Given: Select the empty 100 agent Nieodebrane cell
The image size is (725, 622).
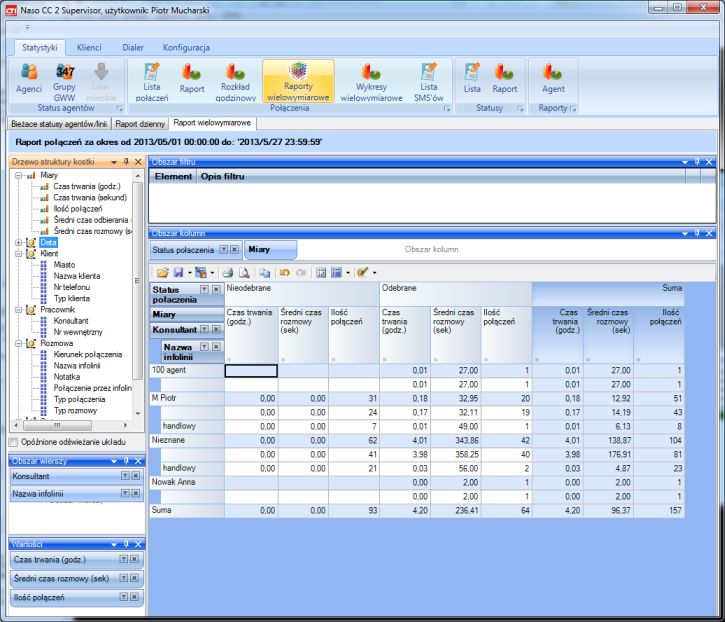Looking at the screenshot, I should coord(251,370).
